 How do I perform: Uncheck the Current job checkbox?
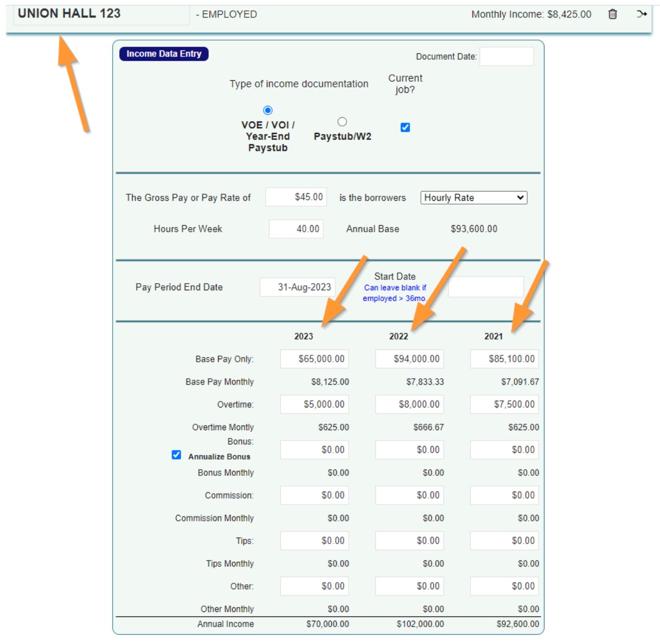(405, 127)
